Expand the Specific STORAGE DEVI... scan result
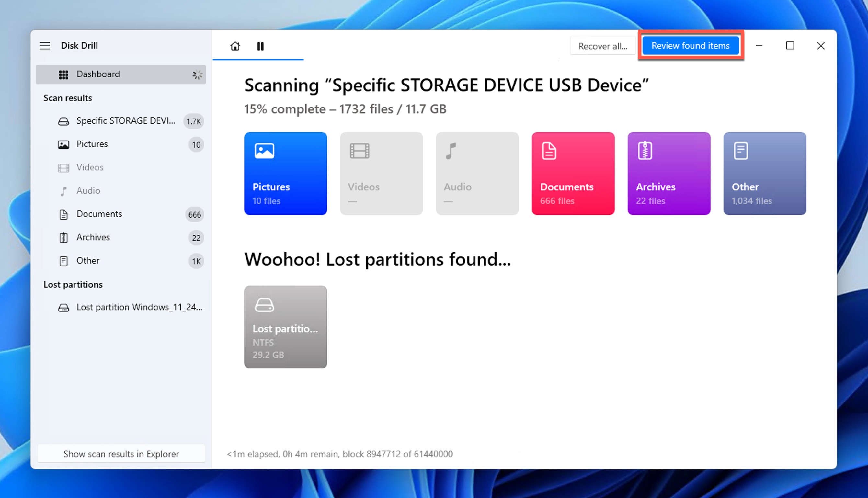 click(x=126, y=121)
